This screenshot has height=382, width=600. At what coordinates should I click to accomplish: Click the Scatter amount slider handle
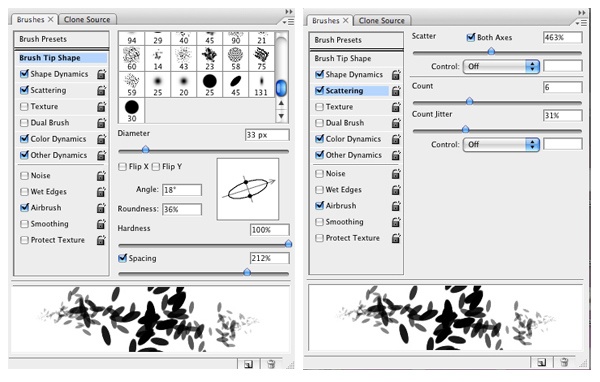point(491,51)
